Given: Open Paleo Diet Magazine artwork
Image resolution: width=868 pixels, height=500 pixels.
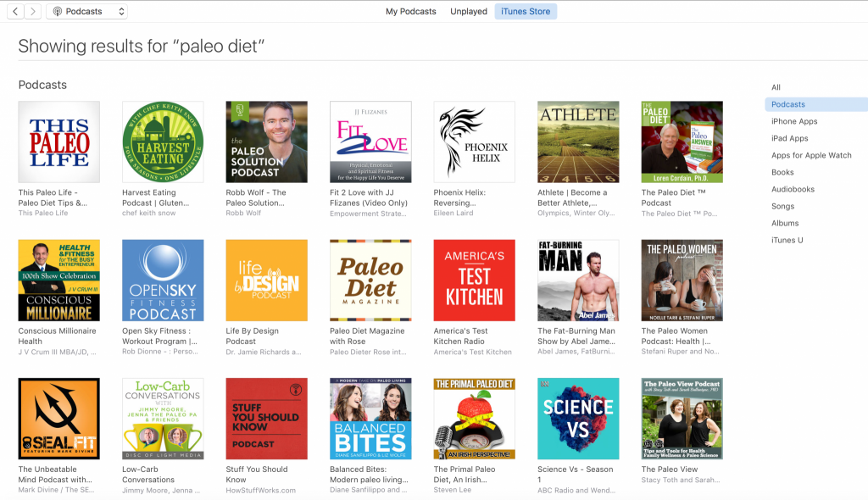Looking at the screenshot, I should click(x=371, y=281).
